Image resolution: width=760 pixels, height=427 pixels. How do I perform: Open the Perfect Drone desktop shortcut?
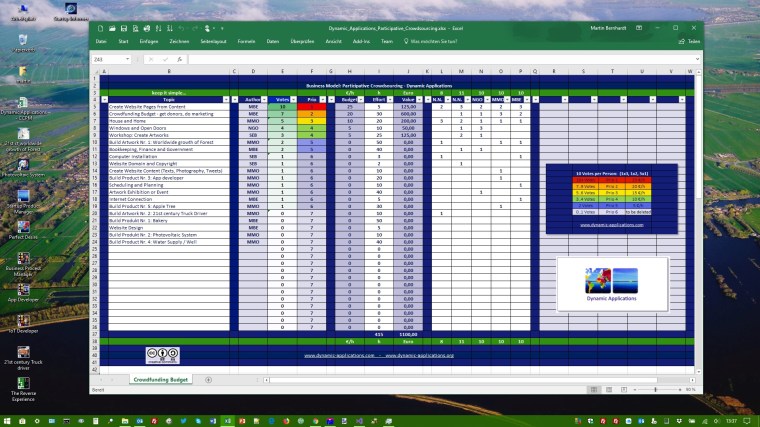[x=22, y=230]
